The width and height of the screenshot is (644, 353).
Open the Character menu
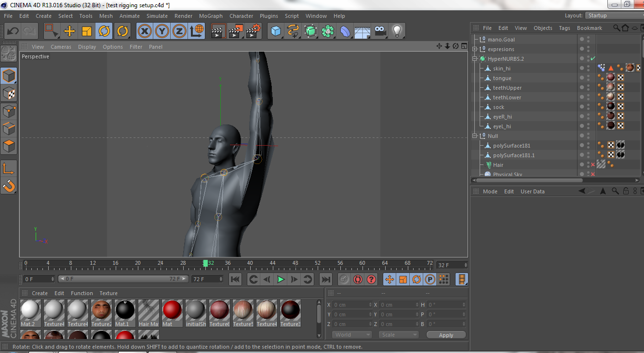pos(241,16)
